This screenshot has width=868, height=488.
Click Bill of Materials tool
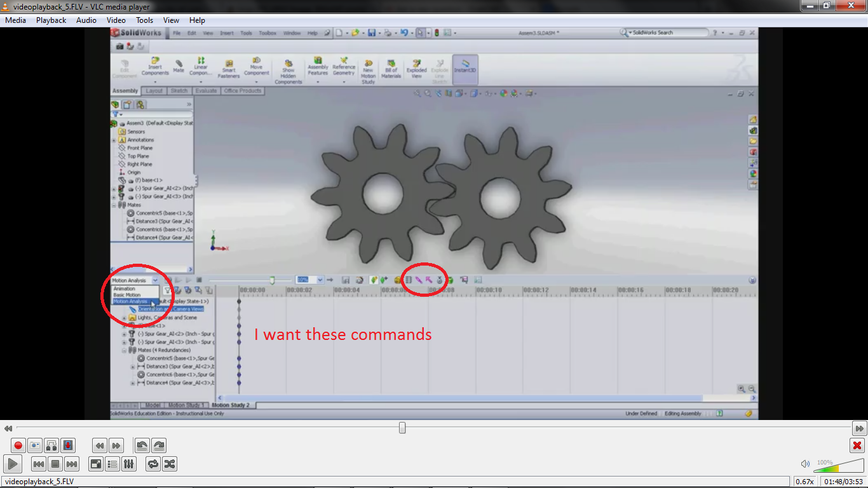(x=391, y=69)
